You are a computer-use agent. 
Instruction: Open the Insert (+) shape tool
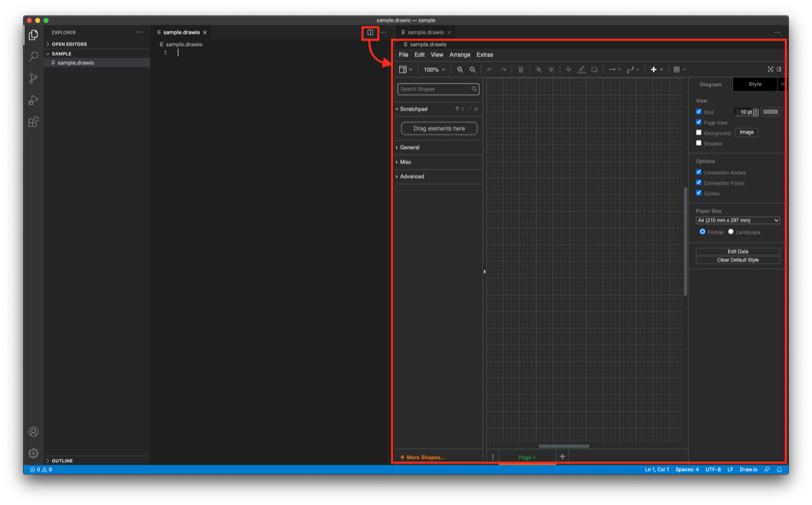[x=653, y=69]
